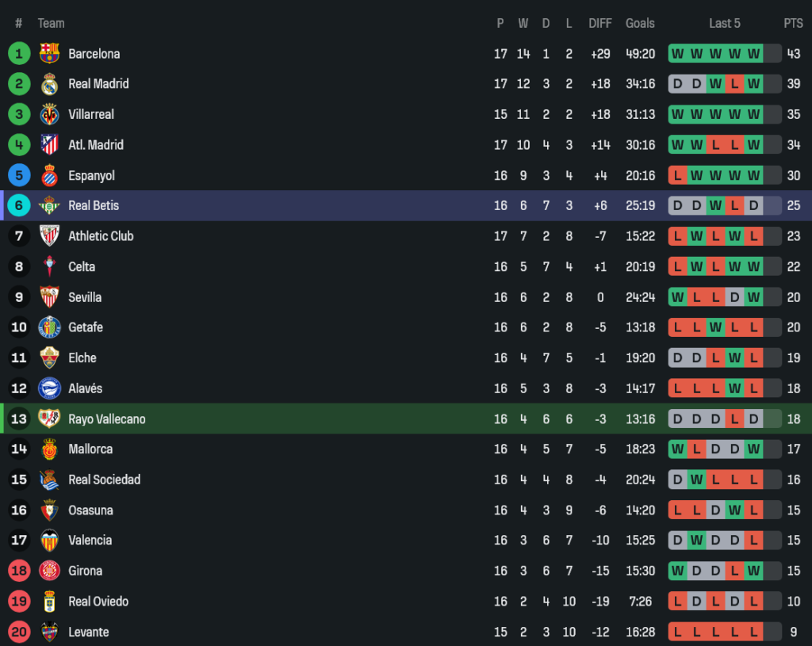
Task: Click the Athletic Club crest
Action: click(x=49, y=236)
